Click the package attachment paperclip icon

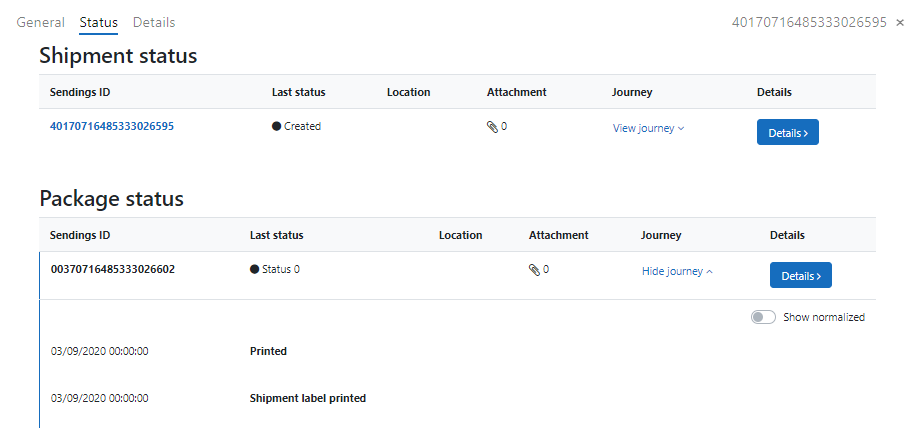(533, 269)
